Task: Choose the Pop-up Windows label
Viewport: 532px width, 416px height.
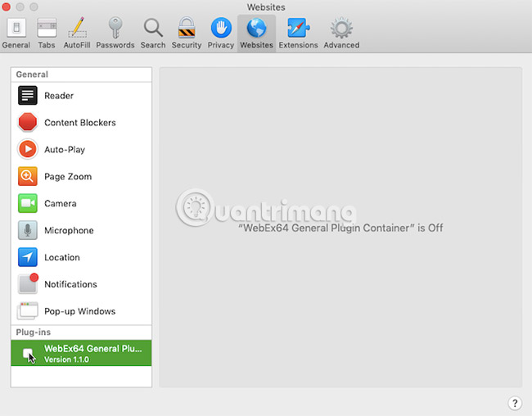Action: pyautogui.click(x=80, y=311)
